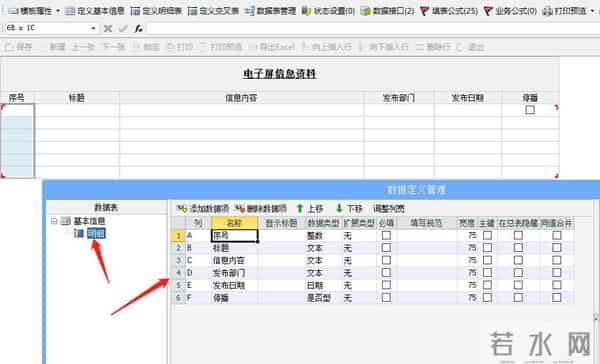Click 向下插入行 insert row below
The height and width of the screenshot is (364, 600).
384,47
